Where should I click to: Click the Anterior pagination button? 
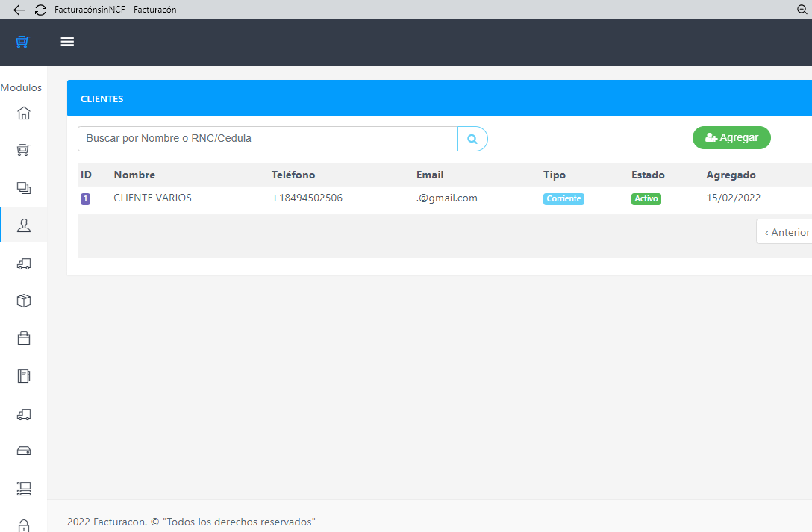pos(786,232)
